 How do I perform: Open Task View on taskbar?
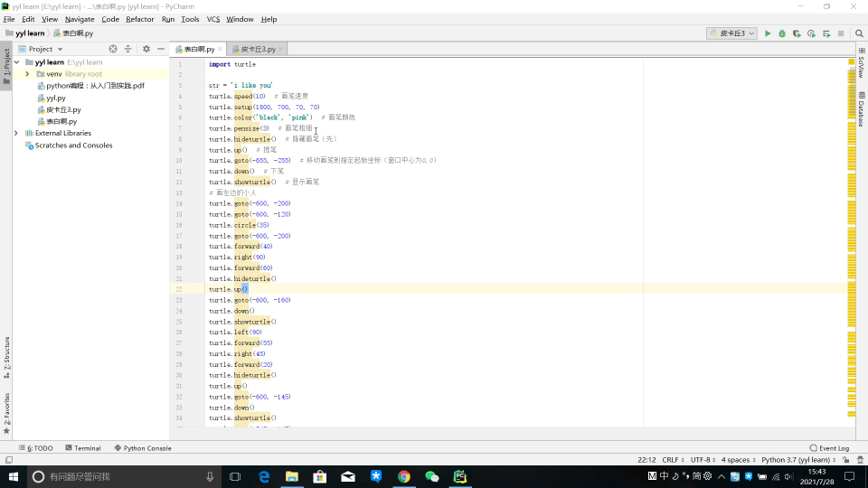point(235,476)
